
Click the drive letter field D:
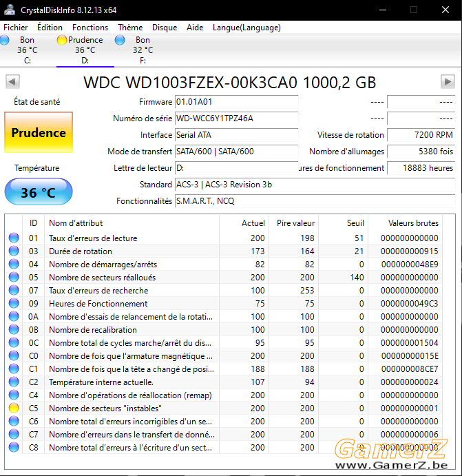coord(237,168)
